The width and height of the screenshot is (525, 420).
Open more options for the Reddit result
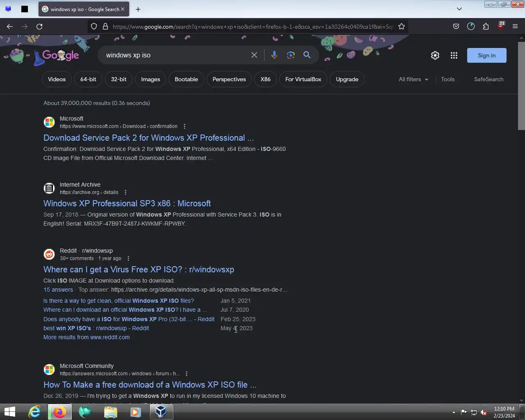[x=128, y=258]
